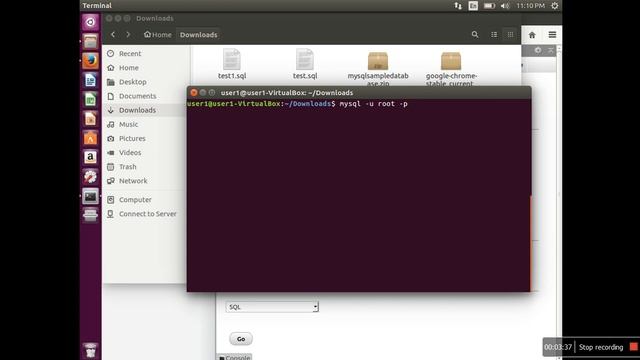Open the Console tab at the bottom
Viewport: 640px width, 360px height.
coord(234,357)
